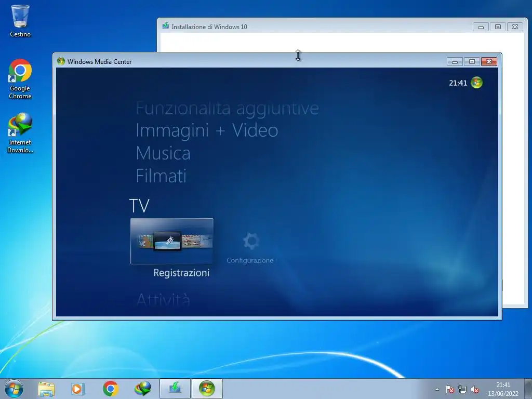The width and height of the screenshot is (532, 399).
Task: Open the Cestino recycle bin icon
Action: 20,20
